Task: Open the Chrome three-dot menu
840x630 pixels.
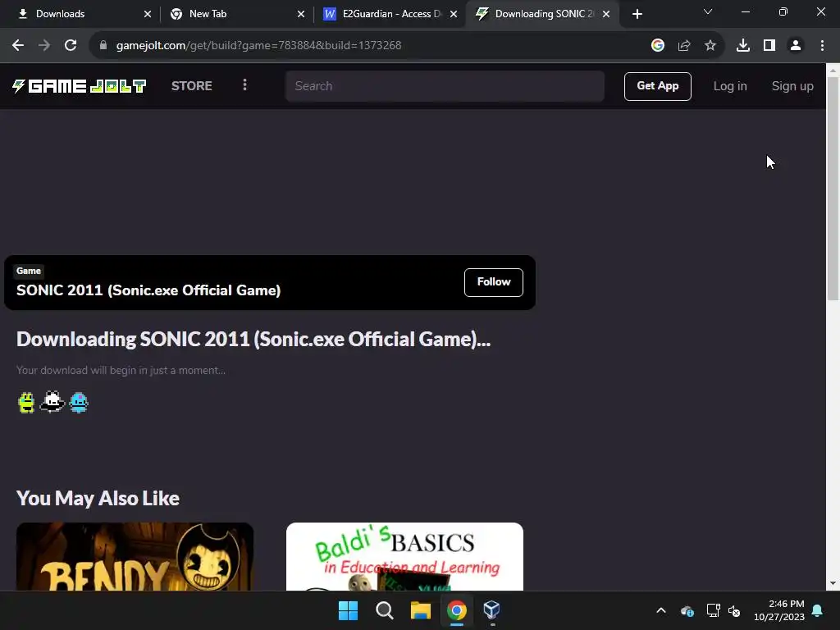Action: (x=822, y=45)
